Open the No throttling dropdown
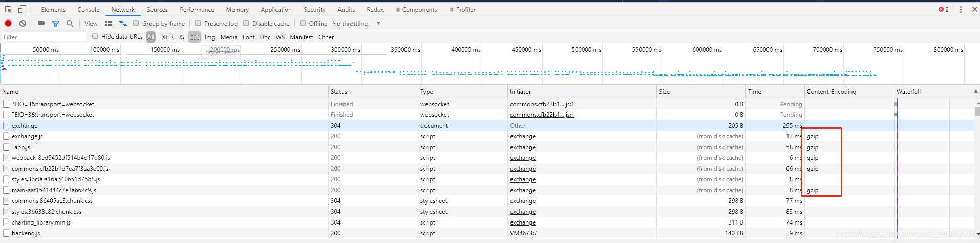 tap(356, 23)
